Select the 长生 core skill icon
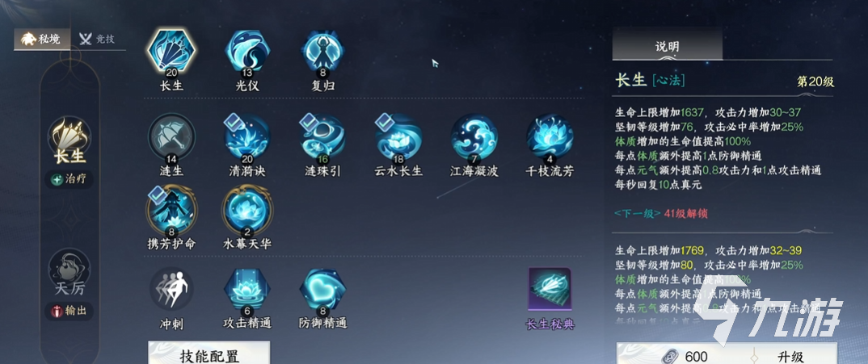 coord(171,50)
